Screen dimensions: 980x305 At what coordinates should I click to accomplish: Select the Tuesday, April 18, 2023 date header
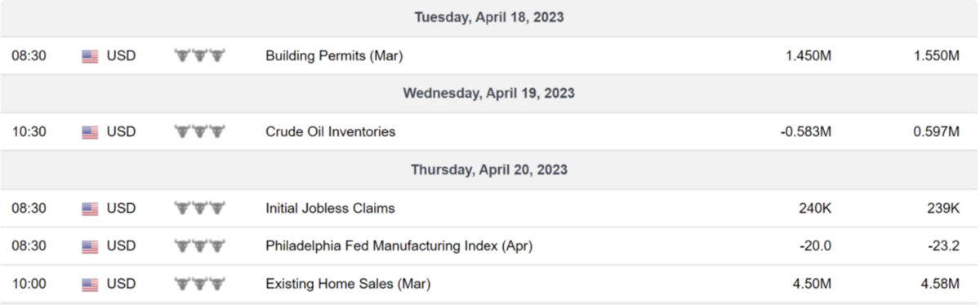point(489,17)
